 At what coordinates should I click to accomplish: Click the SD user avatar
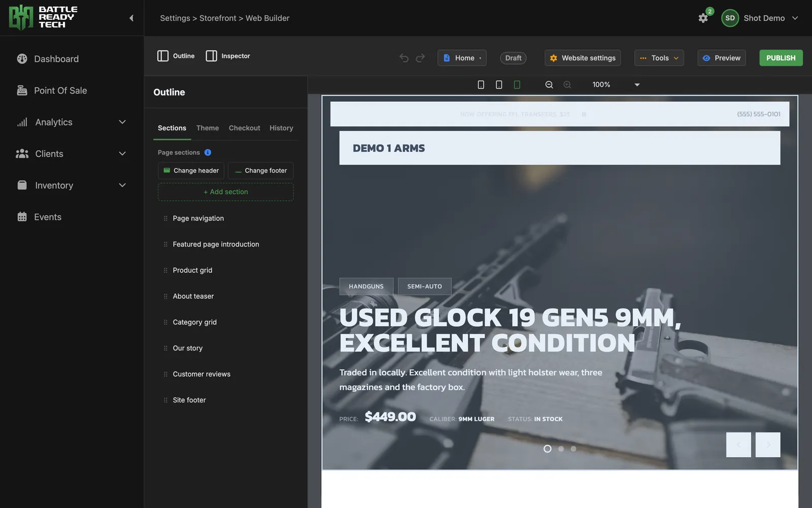[x=730, y=18]
